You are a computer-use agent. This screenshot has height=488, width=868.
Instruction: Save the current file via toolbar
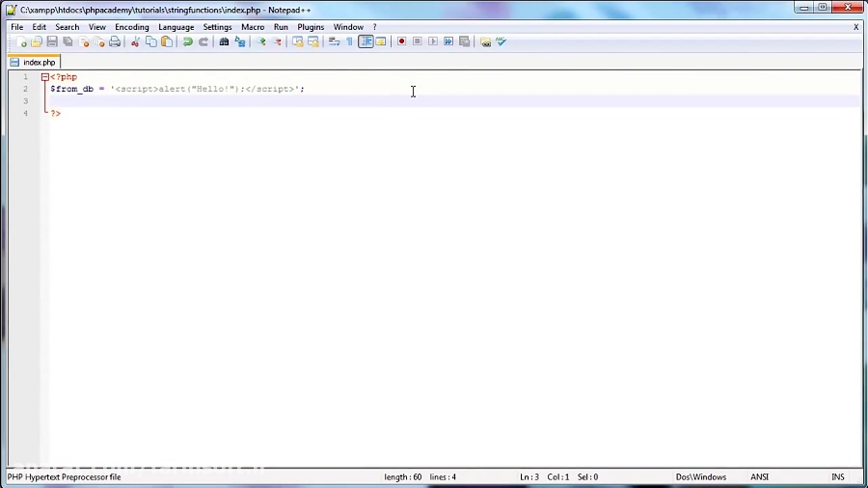(x=52, y=42)
